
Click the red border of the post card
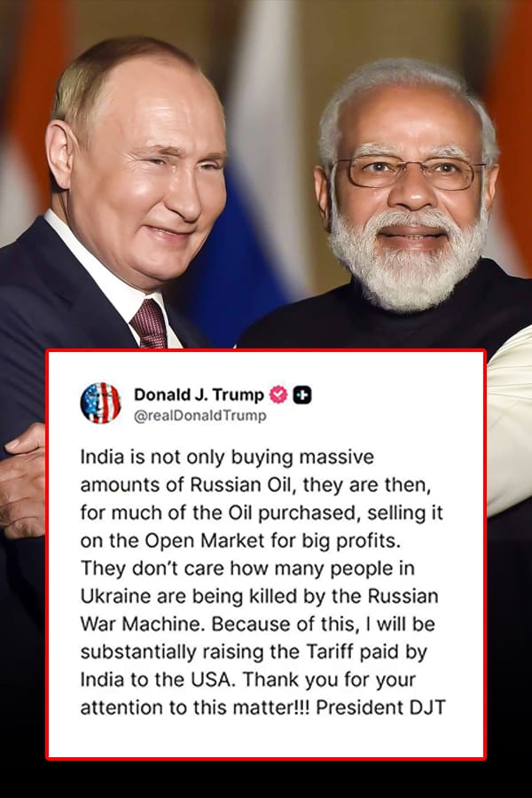pyautogui.click(x=47, y=555)
